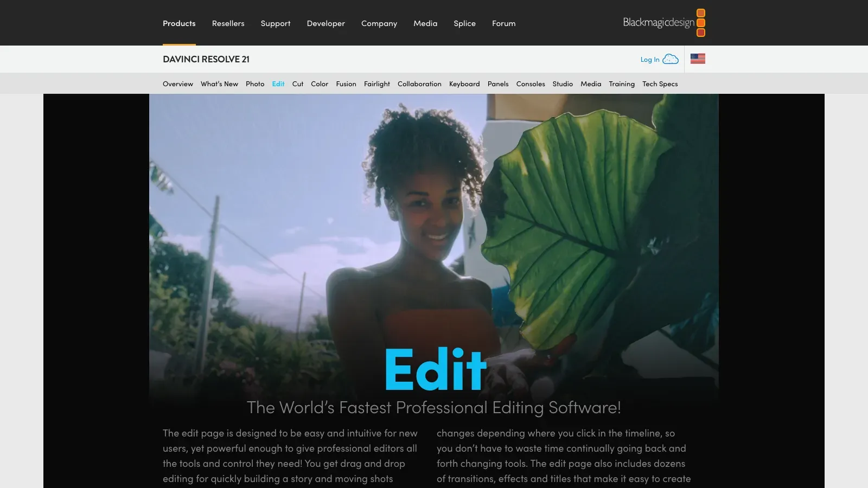Switch to the Training tab

[x=622, y=84]
